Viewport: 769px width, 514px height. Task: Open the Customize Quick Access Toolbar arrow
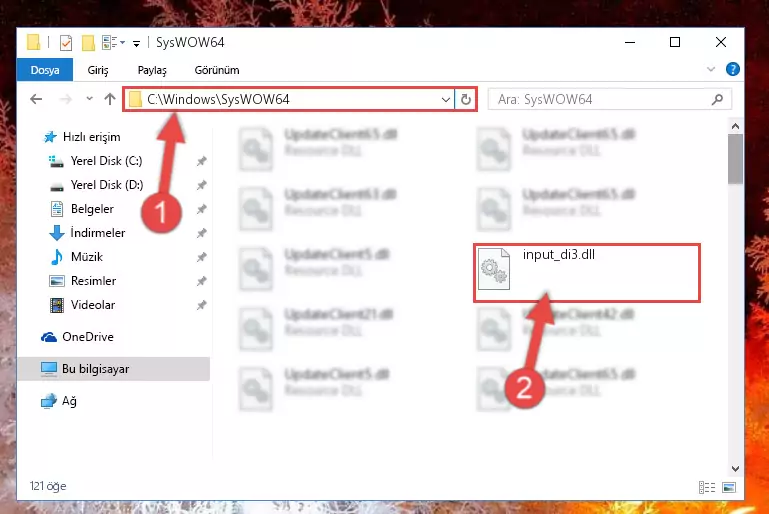click(136, 44)
